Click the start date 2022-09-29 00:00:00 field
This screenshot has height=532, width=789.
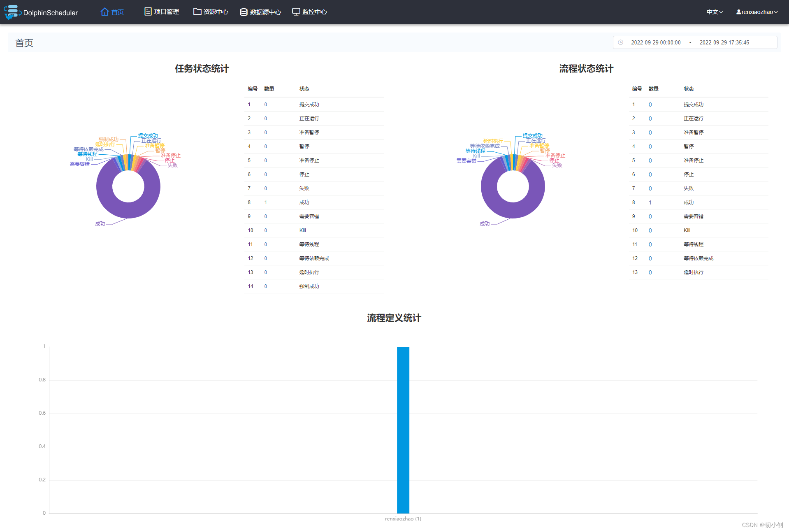[656, 42]
